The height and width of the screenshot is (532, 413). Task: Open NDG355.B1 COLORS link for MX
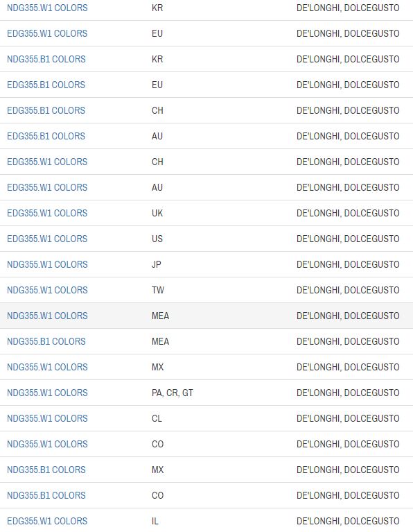(x=46, y=470)
